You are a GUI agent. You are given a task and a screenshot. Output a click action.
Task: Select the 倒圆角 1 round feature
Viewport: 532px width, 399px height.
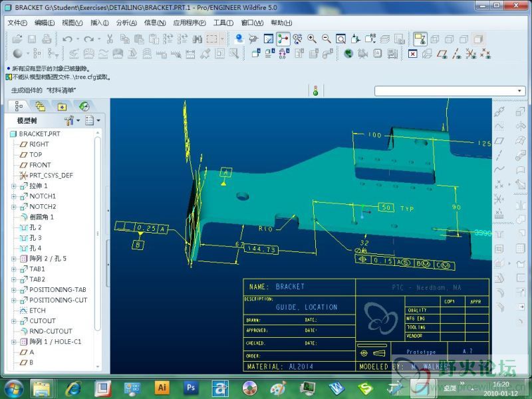click(37, 217)
